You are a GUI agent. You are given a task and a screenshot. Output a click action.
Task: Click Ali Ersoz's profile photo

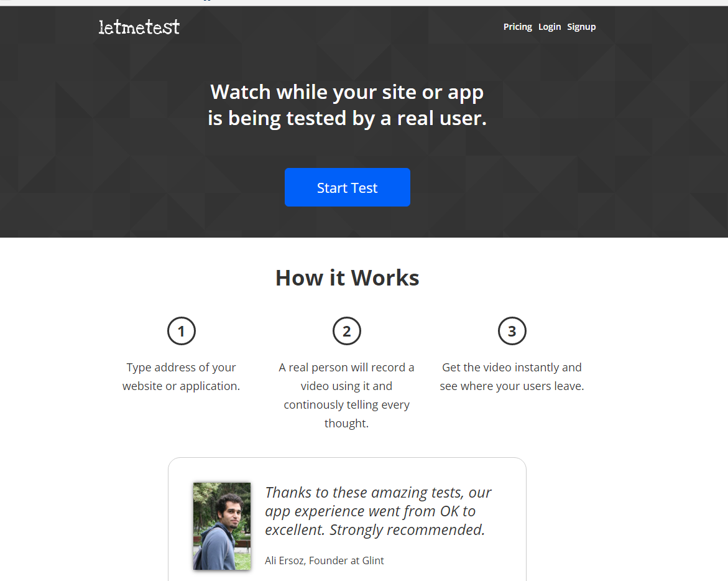(221, 526)
